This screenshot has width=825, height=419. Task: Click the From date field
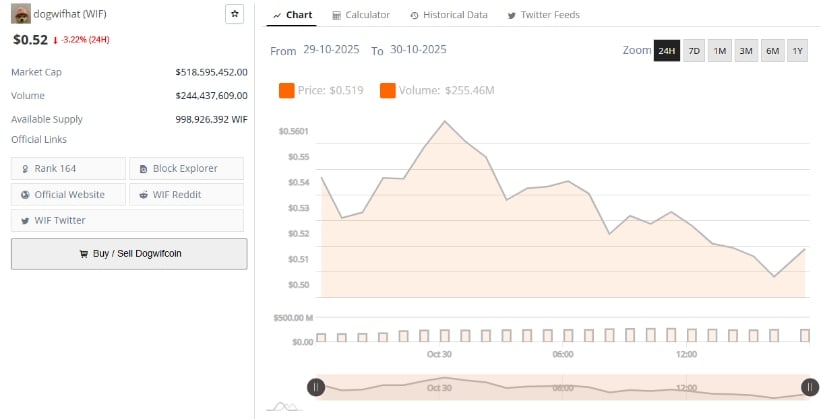(331, 50)
